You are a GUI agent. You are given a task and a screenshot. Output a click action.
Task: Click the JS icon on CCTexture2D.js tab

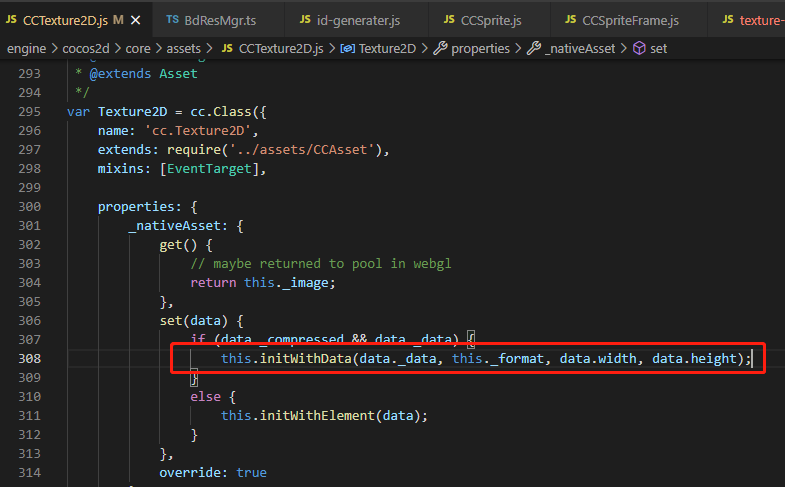click(x=12, y=20)
